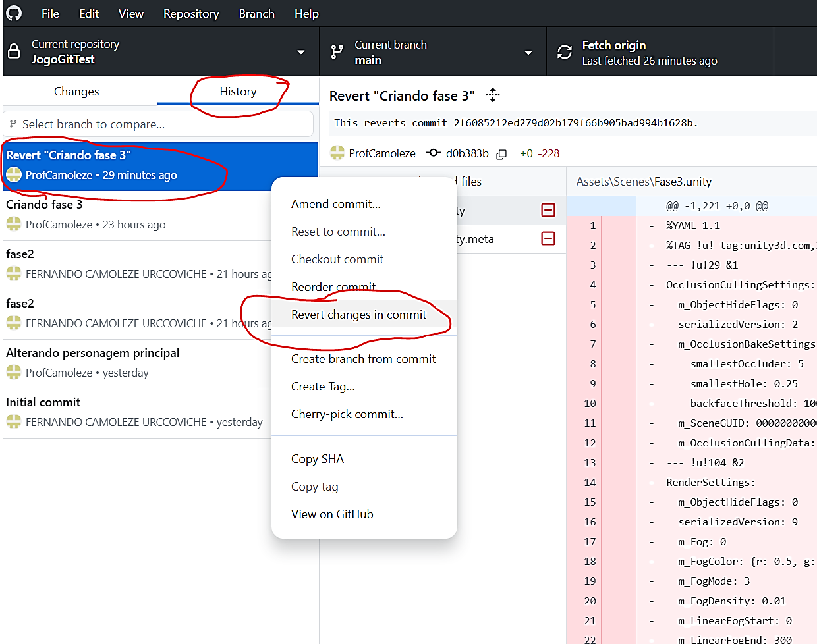Click the commit node icon before d0b383b
The height and width of the screenshot is (644, 817).
click(433, 153)
